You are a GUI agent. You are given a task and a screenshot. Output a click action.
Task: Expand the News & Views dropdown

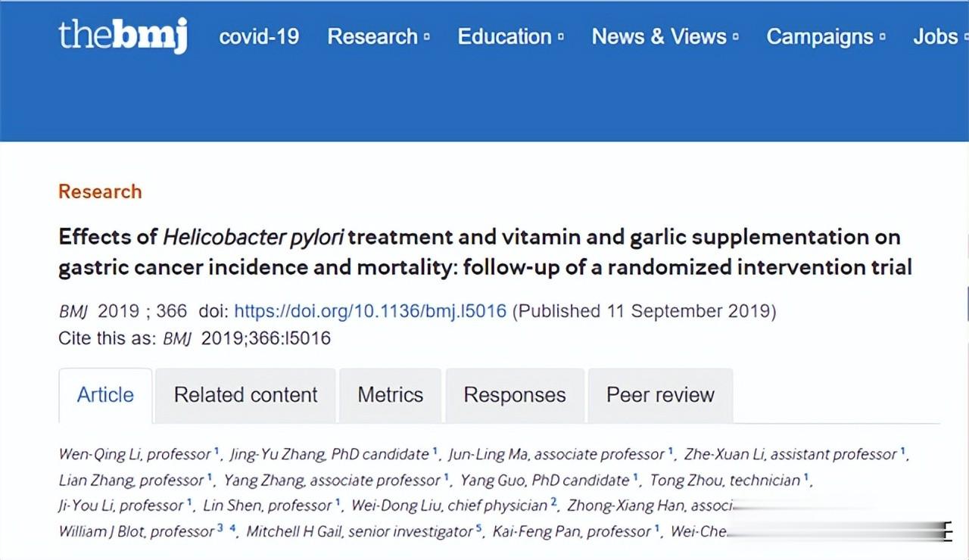665,36
